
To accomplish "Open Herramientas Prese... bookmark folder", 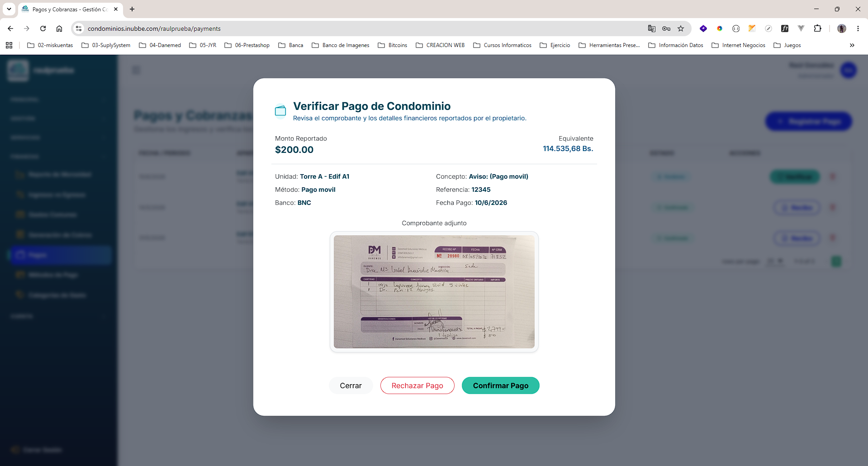I will point(609,45).
